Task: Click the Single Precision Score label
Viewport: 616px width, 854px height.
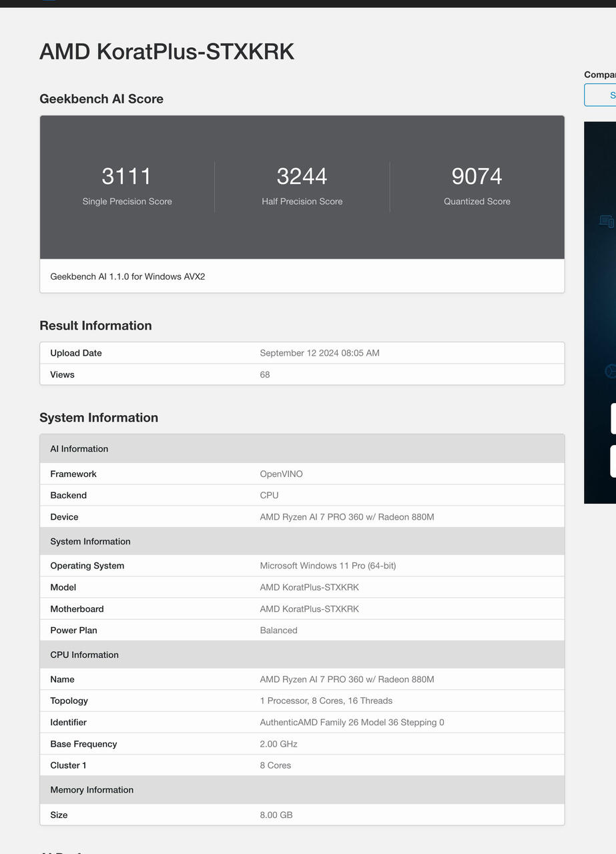Action: 127,201
